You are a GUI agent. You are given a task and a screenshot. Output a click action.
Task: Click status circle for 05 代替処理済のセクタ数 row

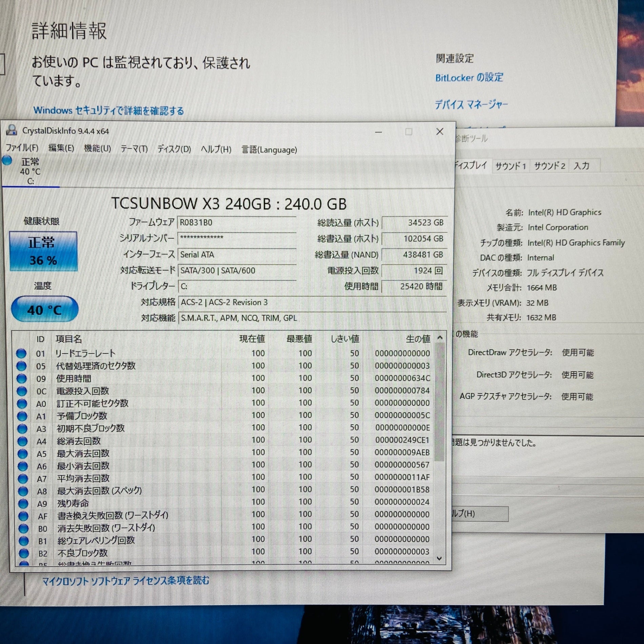pyautogui.click(x=21, y=366)
